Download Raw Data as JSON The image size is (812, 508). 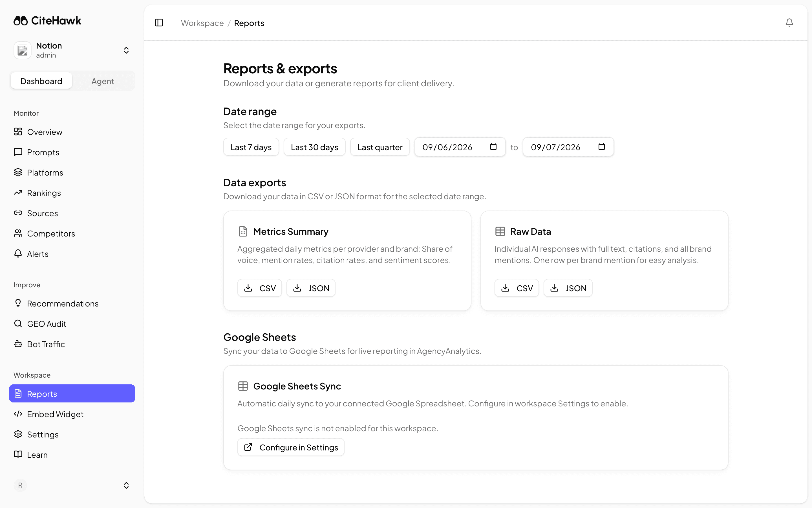point(568,288)
